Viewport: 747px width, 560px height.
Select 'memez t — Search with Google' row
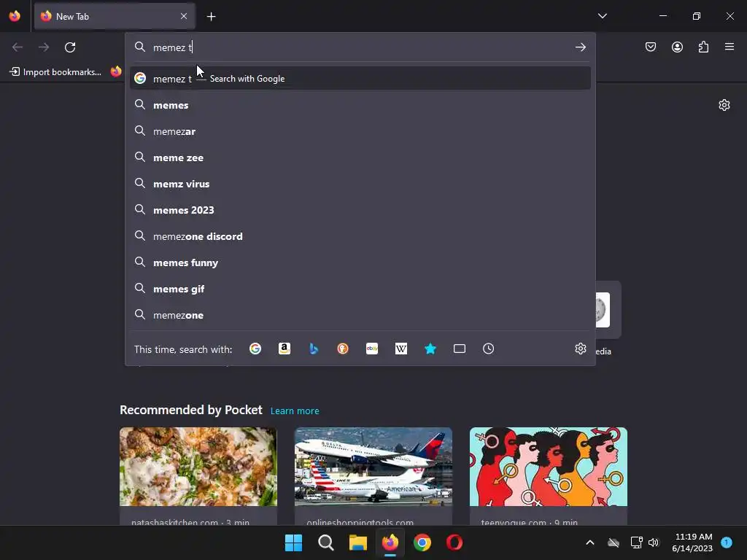(360, 79)
